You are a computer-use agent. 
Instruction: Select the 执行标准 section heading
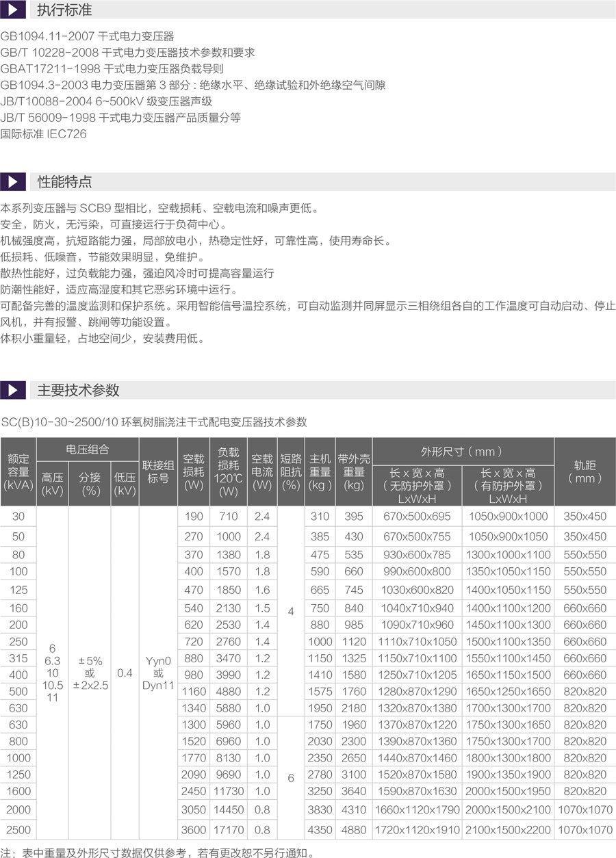(x=64, y=10)
